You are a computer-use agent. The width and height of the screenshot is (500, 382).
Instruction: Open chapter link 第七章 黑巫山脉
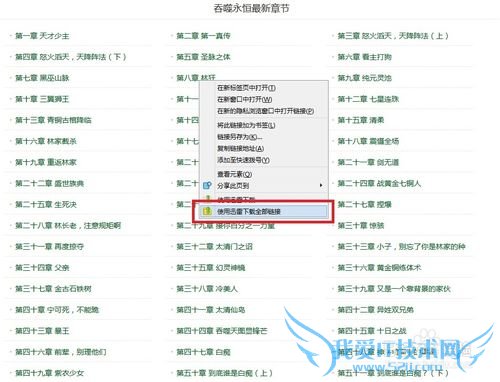pos(42,78)
